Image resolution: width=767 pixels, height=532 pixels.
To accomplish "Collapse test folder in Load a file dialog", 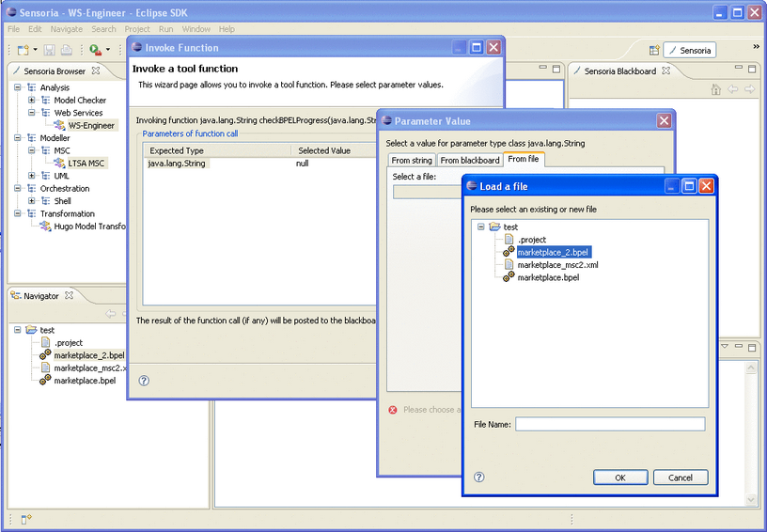I will point(481,227).
